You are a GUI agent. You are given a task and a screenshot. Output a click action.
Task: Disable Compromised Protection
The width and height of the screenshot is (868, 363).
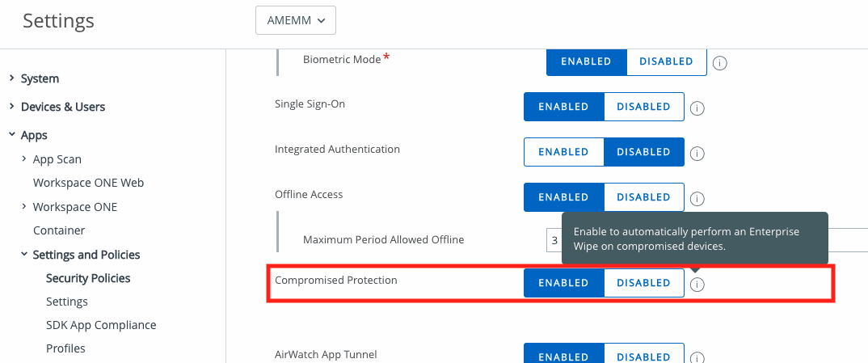(644, 283)
